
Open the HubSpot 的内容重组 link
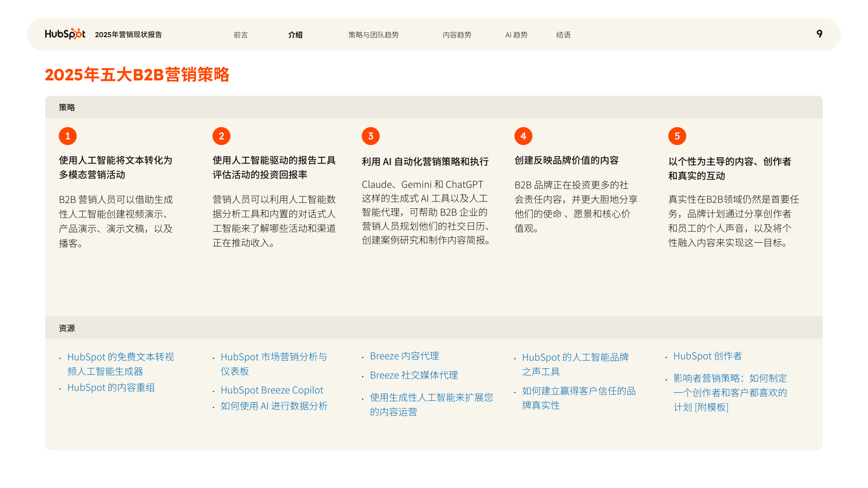coord(111,388)
